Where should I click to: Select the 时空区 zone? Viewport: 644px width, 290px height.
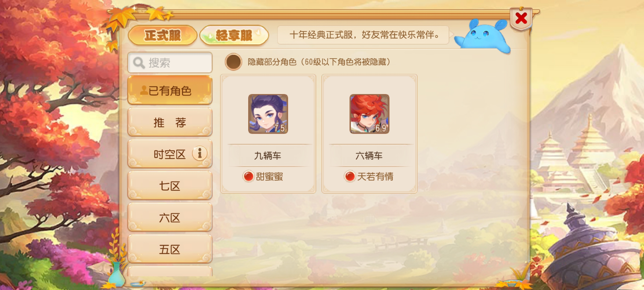tap(170, 154)
